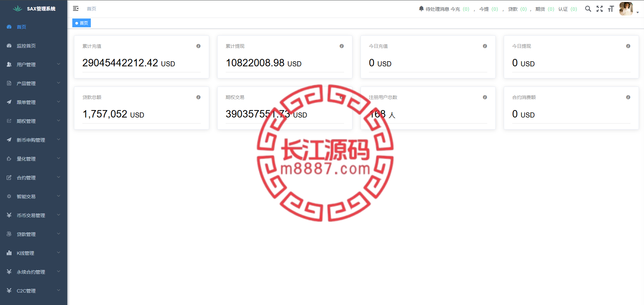
Task: Click the 智能交易 gear icon
Action: click(x=9, y=196)
